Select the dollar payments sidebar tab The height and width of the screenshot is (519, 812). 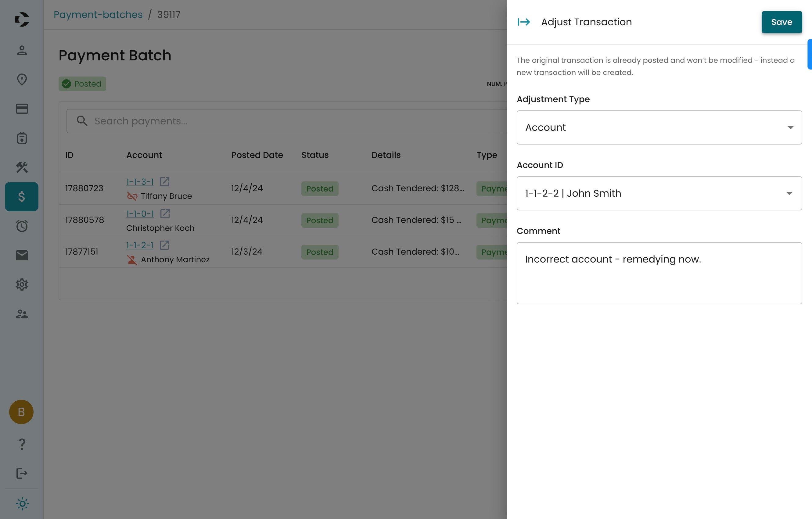point(22,196)
